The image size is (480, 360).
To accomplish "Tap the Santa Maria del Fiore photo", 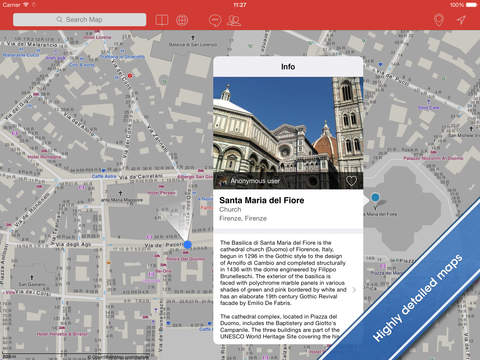I will (x=288, y=133).
